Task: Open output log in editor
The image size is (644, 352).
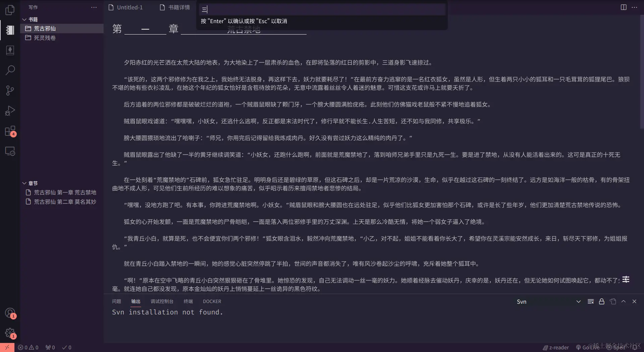Action: (613, 301)
